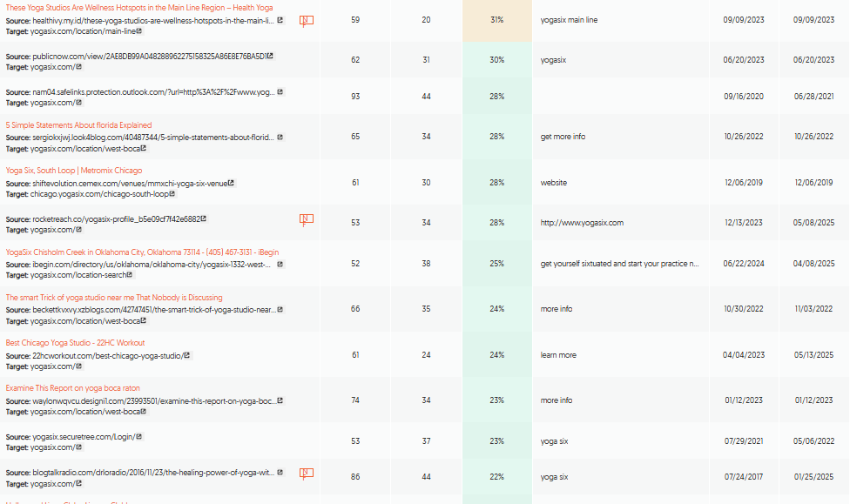
Task: Open target external icon in 22hcworkout row
Action: tap(78, 366)
